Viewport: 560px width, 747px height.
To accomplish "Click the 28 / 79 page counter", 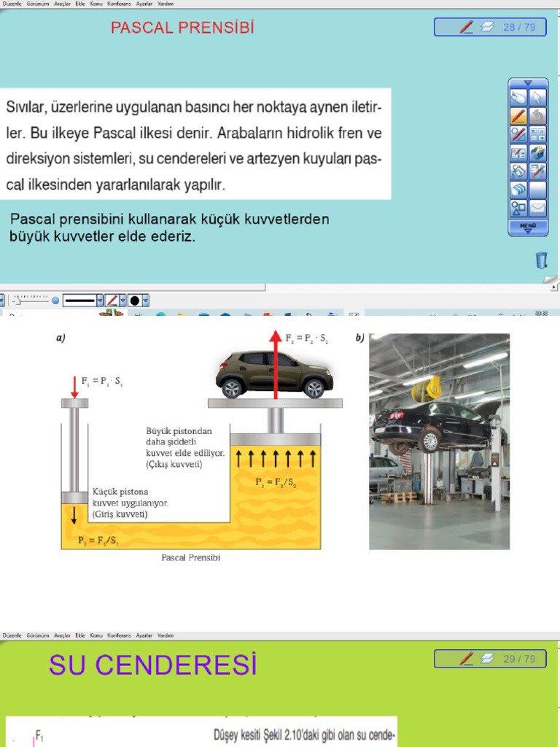I will [x=519, y=27].
